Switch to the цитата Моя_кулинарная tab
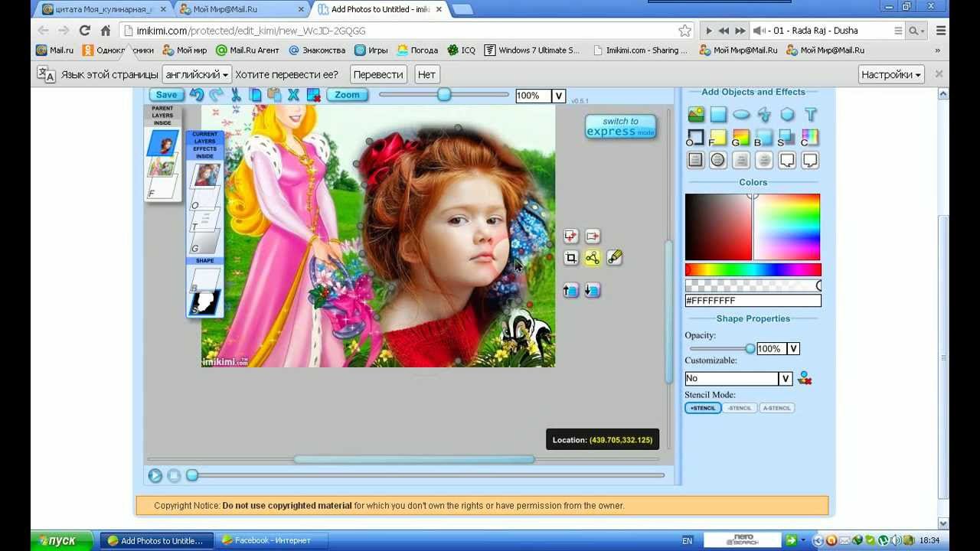This screenshot has height=551, width=980. pyautogui.click(x=104, y=9)
